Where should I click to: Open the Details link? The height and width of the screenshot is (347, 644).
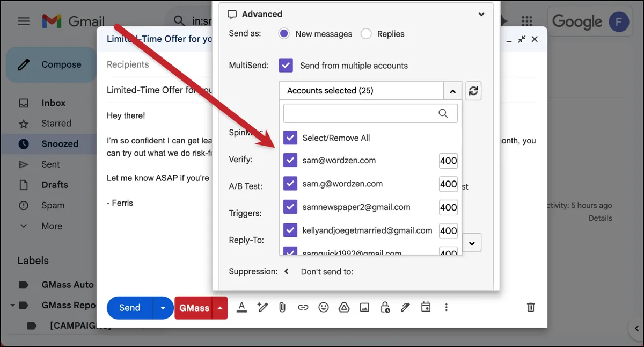tap(600, 218)
